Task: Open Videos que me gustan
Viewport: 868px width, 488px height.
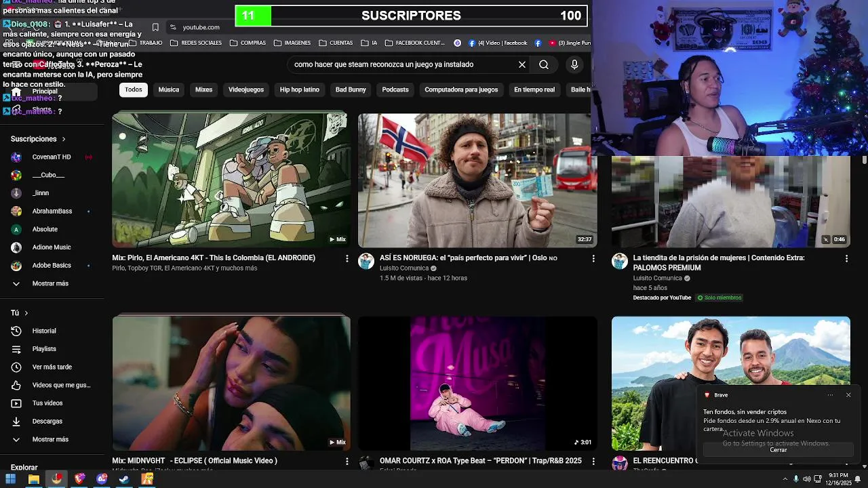Action: pos(61,385)
